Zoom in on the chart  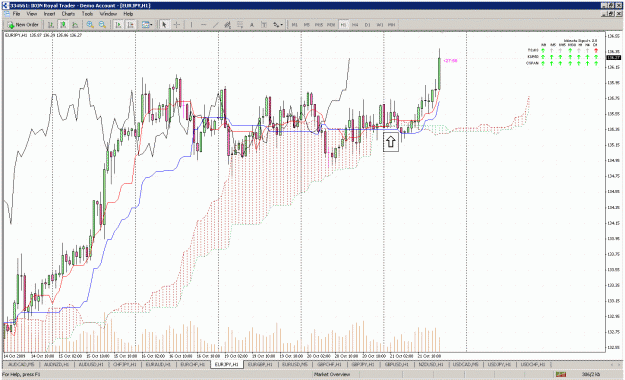pos(90,25)
